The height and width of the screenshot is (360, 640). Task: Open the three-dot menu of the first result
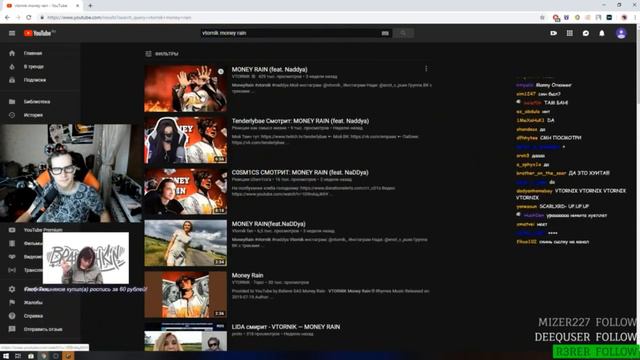[426, 69]
